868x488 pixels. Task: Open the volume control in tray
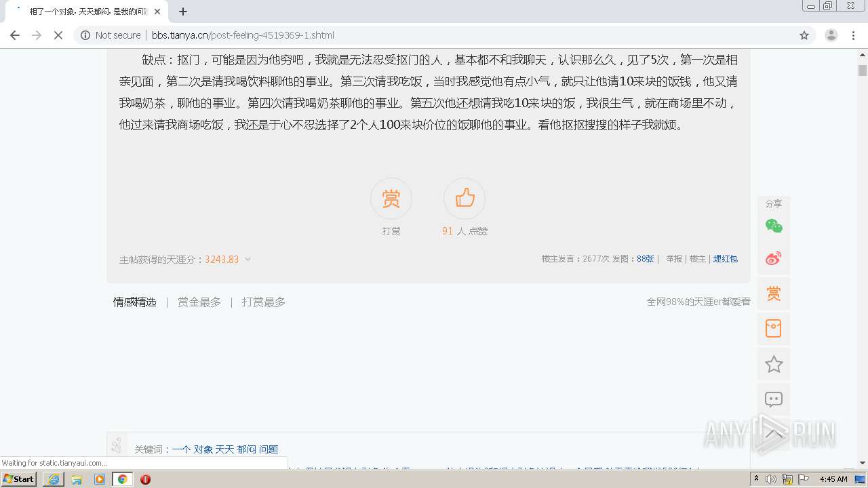(772, 479)
